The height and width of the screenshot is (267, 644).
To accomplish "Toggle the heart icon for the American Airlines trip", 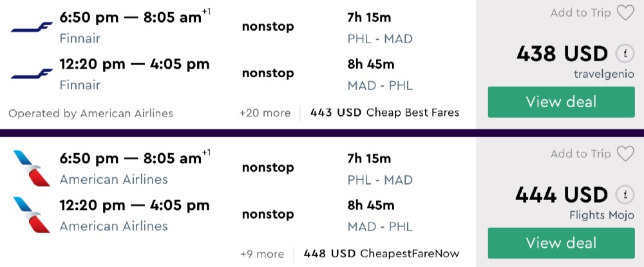I will [x=625, y=154].
